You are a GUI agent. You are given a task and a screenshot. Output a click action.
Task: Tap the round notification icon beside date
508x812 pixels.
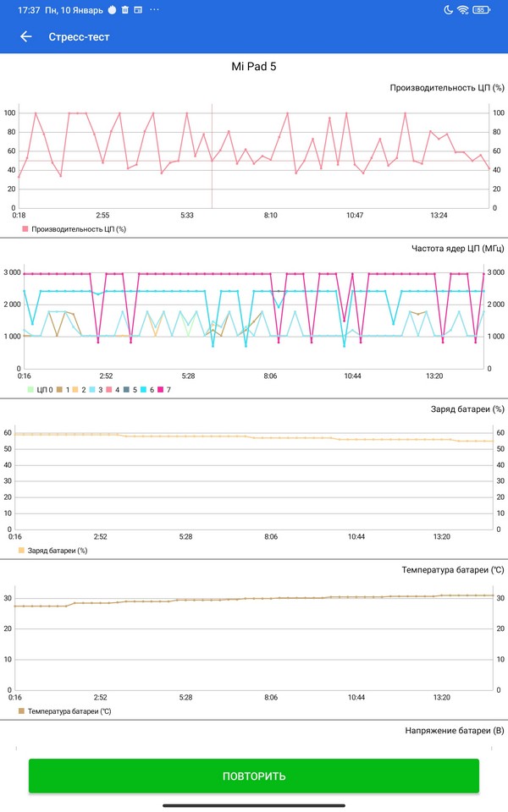pos(111,10)
